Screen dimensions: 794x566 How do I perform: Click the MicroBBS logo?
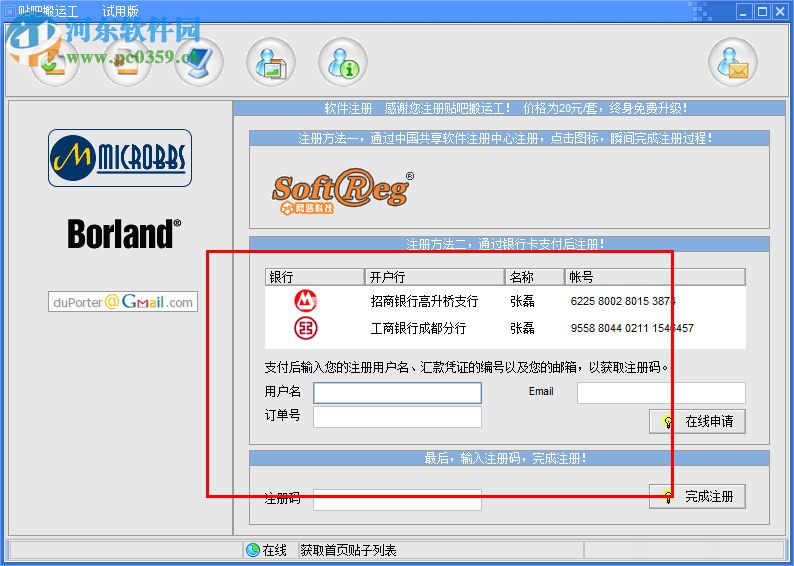coord(120,158)
